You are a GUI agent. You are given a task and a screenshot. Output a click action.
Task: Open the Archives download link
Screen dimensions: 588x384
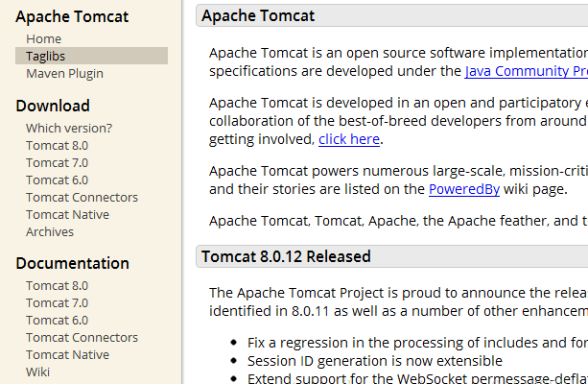point(50,231)
